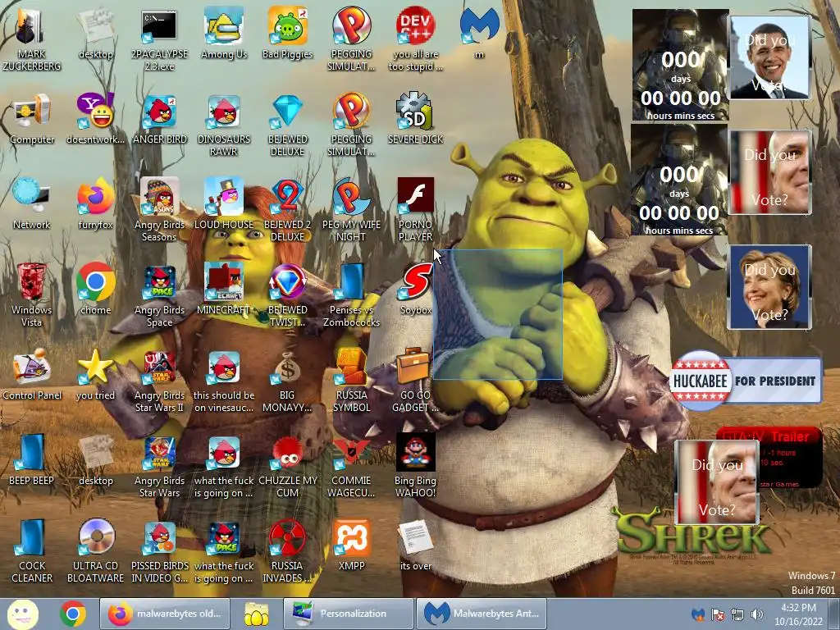The width and height of the screenshot is (840, 630).
Task: Select the COCK CLEANER shortcut
Action: [32, 550]
